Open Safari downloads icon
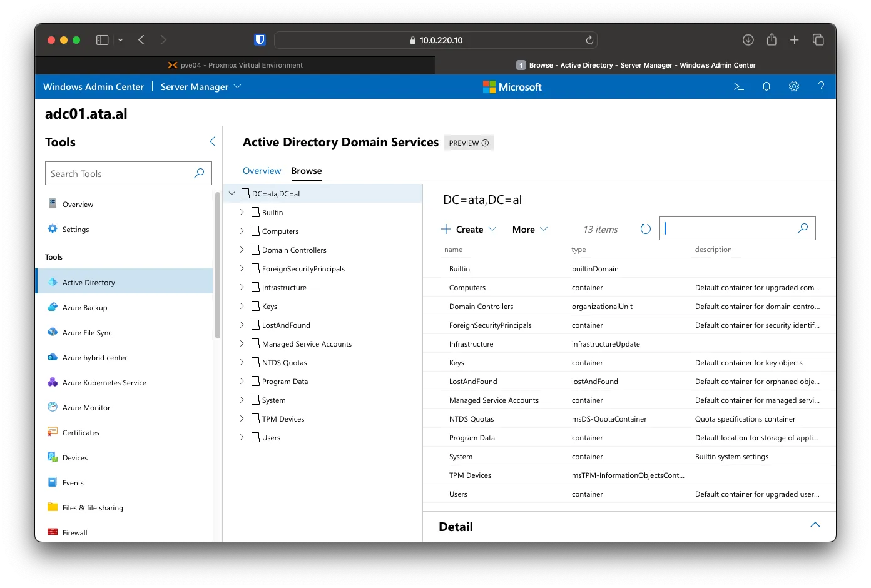871x588 pixels. click(748, 40)
